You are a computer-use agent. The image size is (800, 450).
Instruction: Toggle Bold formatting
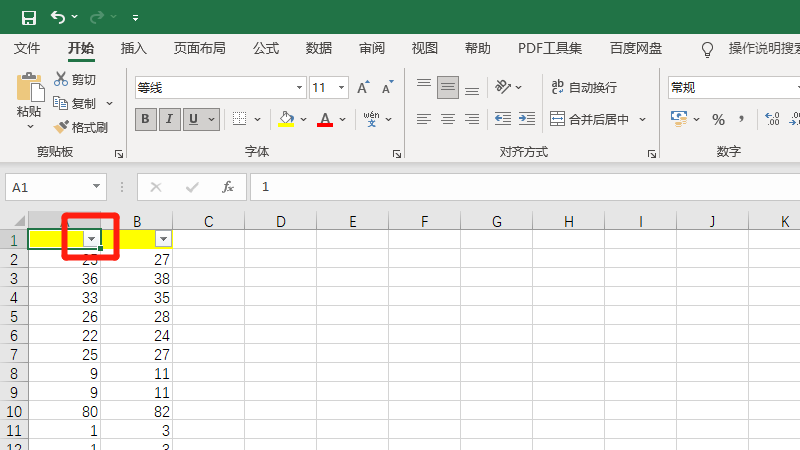pyautogui.click(x=145, y=119)
